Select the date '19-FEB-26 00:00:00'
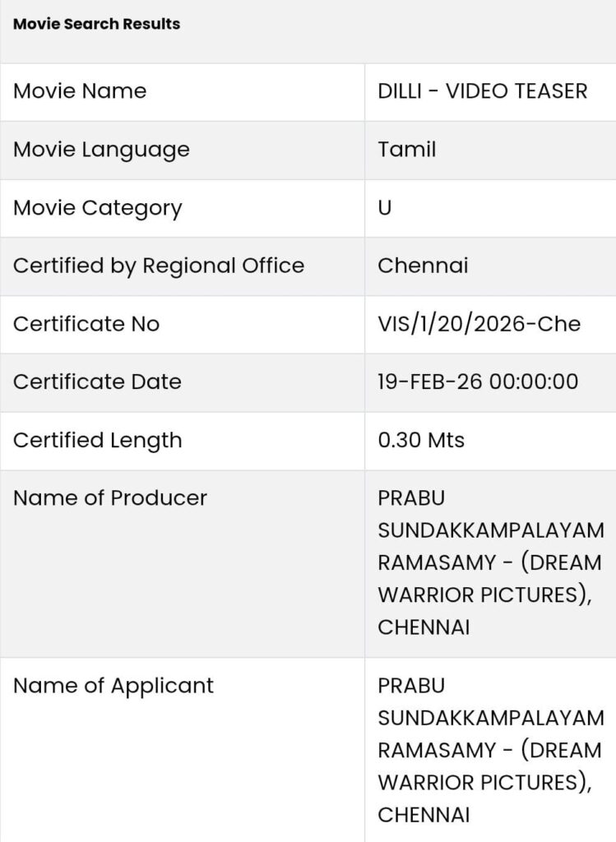The width and height of the screenshot is (616, 842). pos(478,382)
